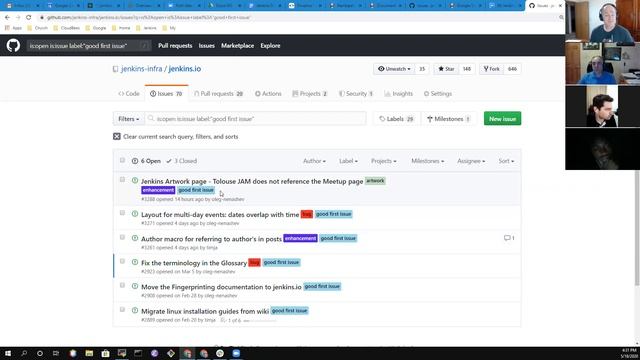The width and height of the screenshot is (640, 360).
Task: Focus the GitHub top search box
Action: pos(89,46)
